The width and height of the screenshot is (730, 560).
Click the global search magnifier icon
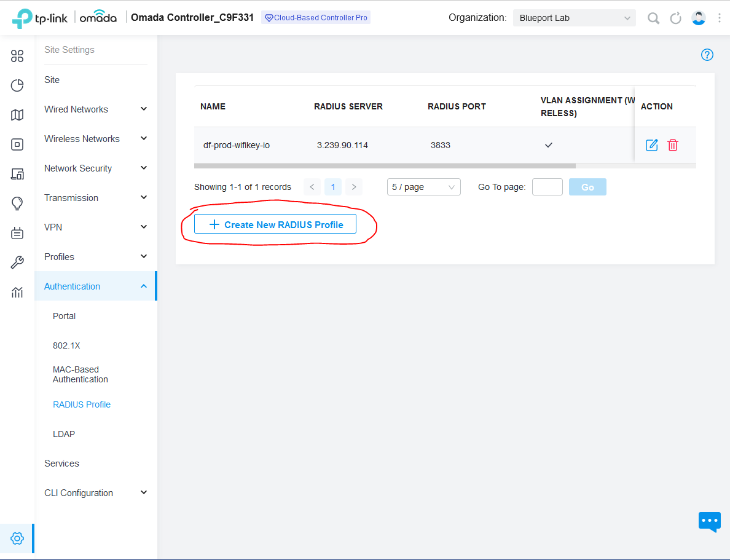pos(653,18)
